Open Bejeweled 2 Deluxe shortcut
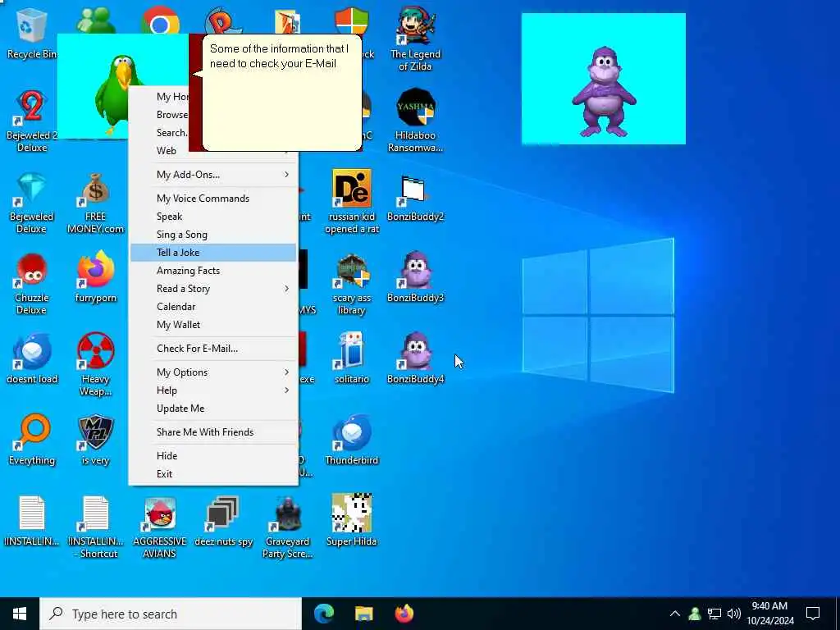 click(31, 120)
